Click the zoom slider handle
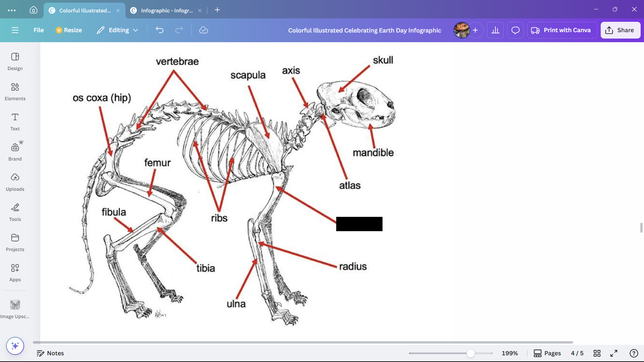Image resolution: width=644 pixels, height=362 pixels. (x=471, y=353)
